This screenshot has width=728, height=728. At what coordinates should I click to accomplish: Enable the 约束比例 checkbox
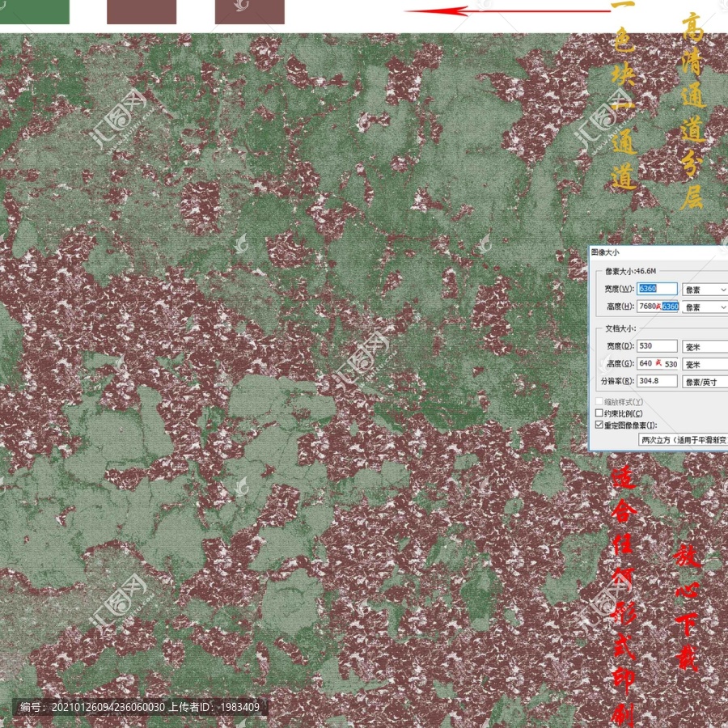[x=599, y=413]
